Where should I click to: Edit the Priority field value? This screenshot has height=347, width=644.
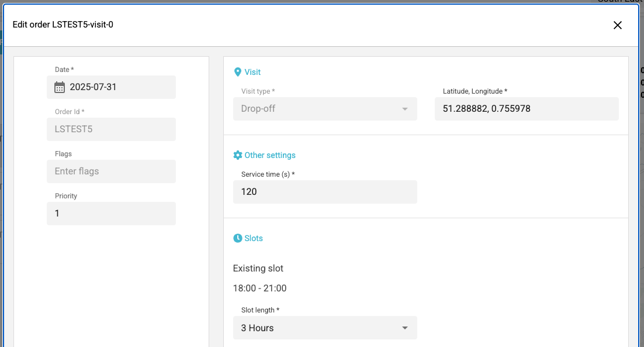click(111, 214)
